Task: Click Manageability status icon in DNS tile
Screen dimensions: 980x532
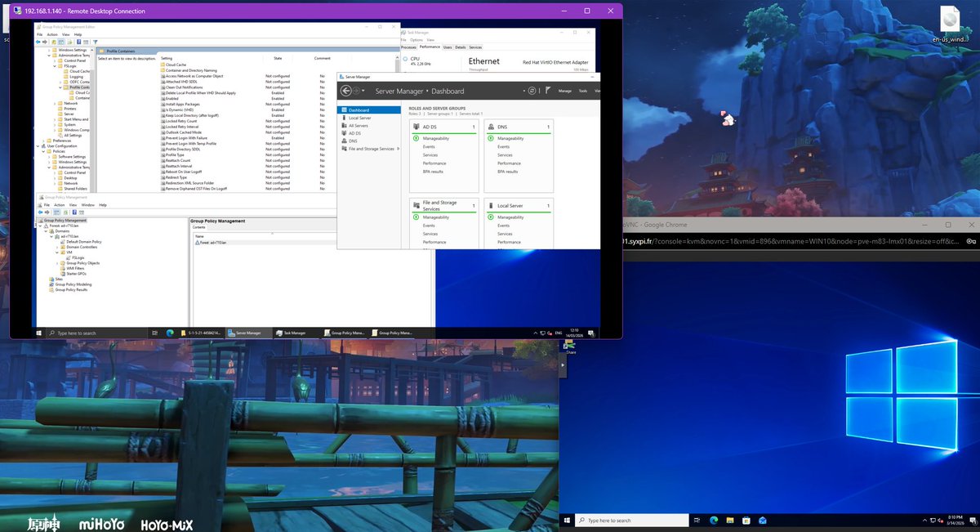Action: tap(491, 138)
